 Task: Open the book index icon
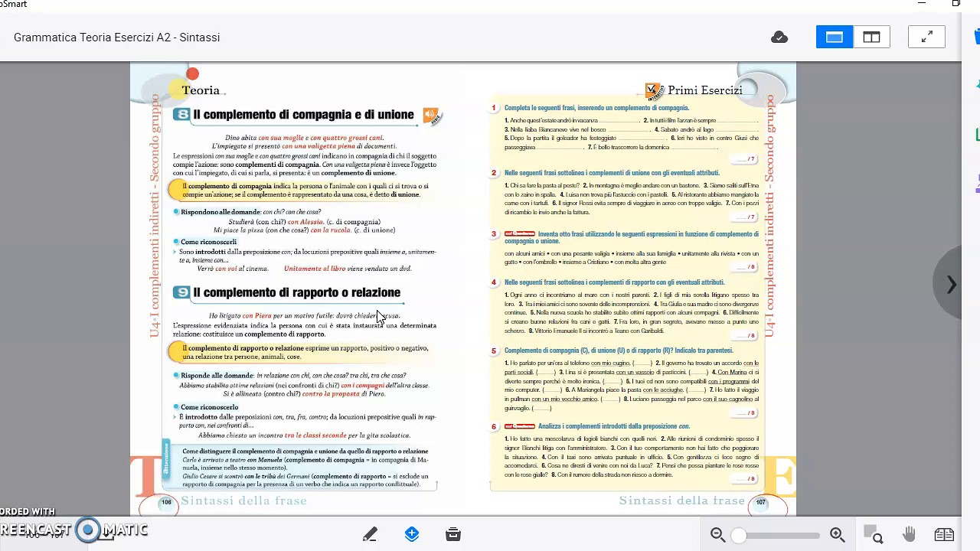944,534
